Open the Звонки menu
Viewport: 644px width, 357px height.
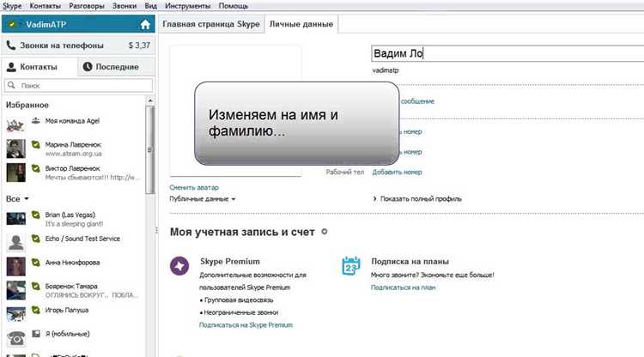pos(124,6)
